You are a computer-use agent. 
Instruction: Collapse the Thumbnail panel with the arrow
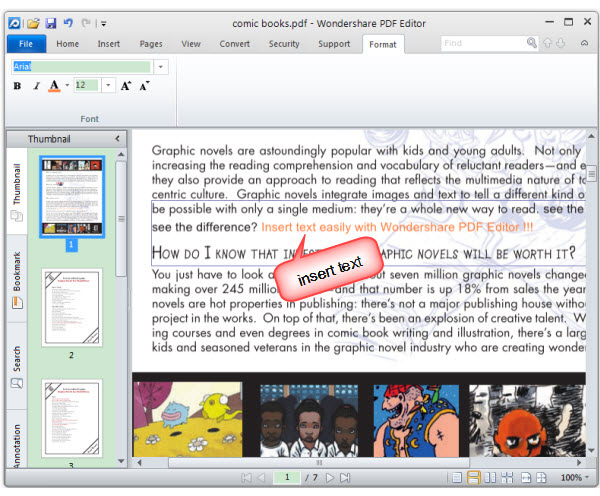117,139
